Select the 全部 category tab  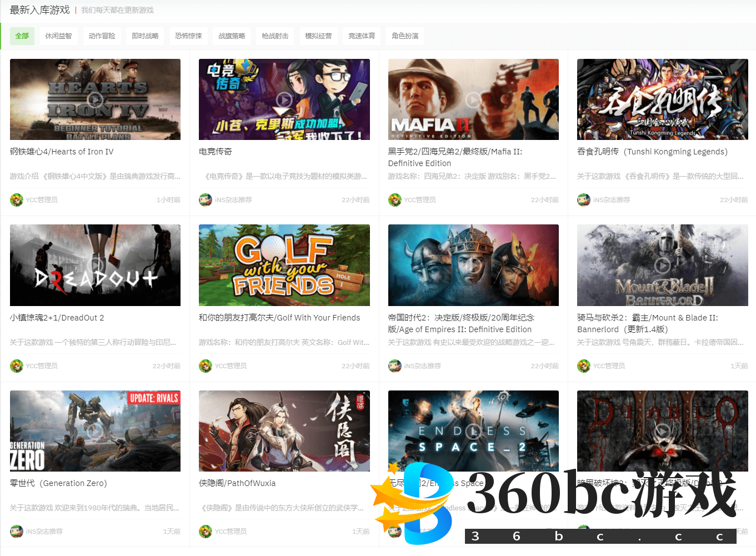point(22,36)
